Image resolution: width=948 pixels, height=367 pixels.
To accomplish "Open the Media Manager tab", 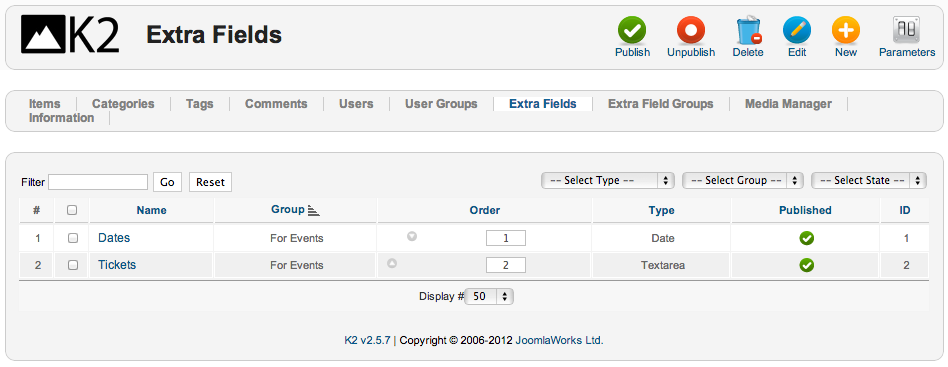I will click(x=788, y=104).
